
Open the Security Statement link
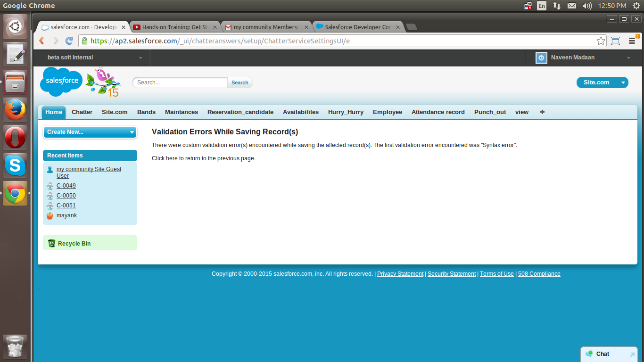coord(452,274)
